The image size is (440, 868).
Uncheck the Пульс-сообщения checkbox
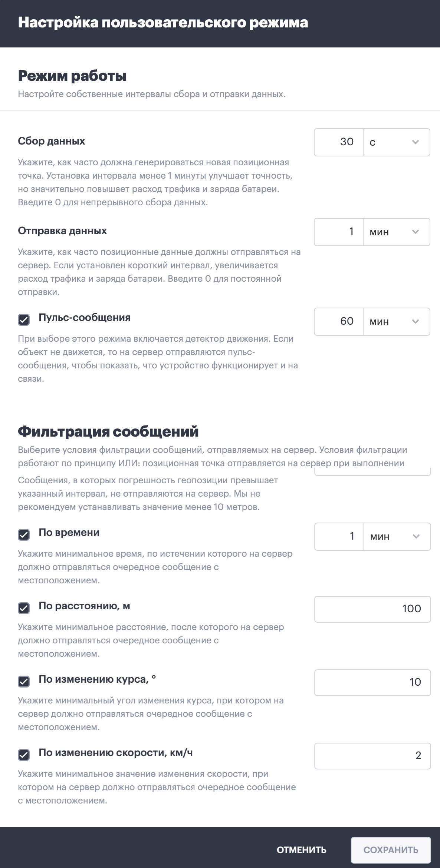24,320
